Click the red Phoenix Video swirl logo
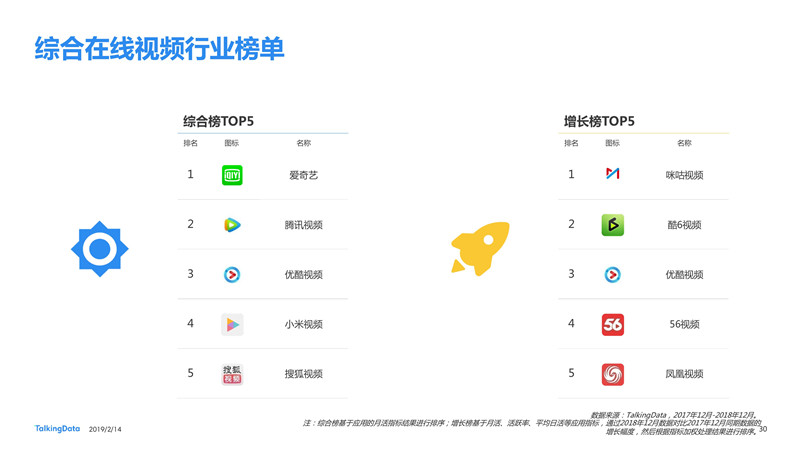Screen dimensions: 800x449 coord(613,374)
